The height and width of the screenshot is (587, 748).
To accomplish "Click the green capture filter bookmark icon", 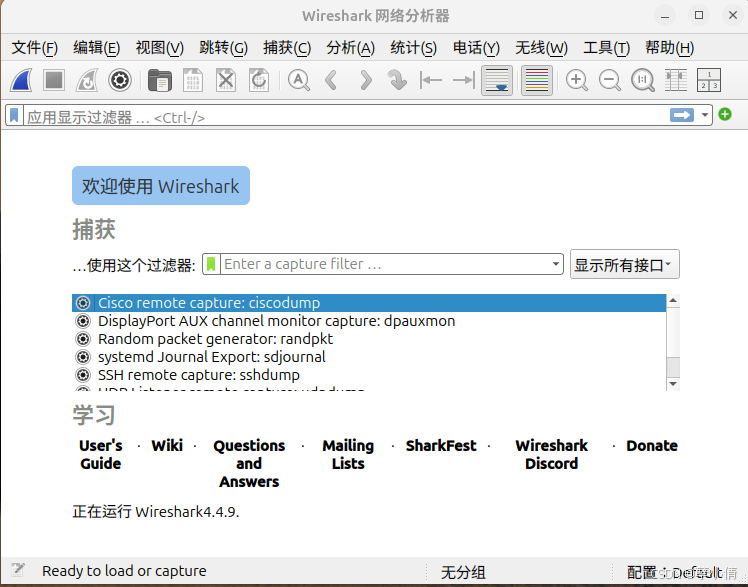I will [x=211, y=264].
